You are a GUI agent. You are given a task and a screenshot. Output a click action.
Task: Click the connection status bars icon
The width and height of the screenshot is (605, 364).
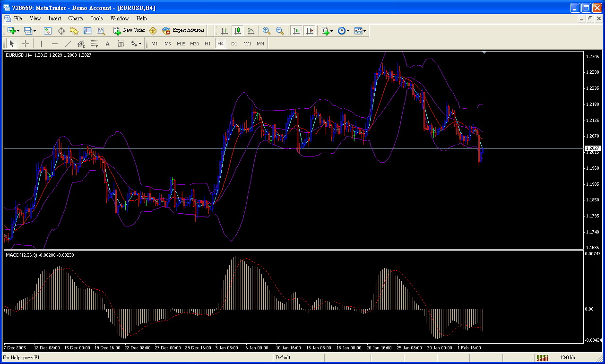542,357
